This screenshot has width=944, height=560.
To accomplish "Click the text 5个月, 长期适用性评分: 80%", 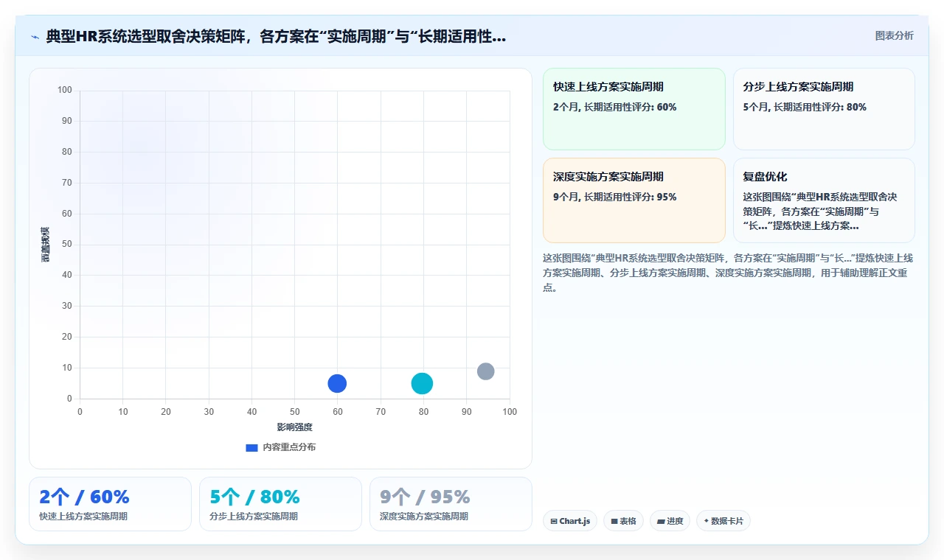I will point(805,107).
